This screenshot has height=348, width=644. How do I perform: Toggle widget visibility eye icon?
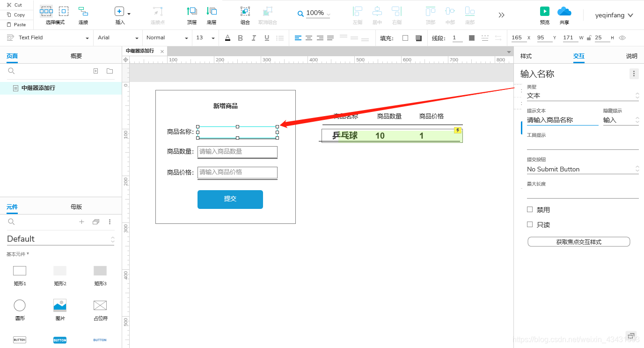pos(622,38)
